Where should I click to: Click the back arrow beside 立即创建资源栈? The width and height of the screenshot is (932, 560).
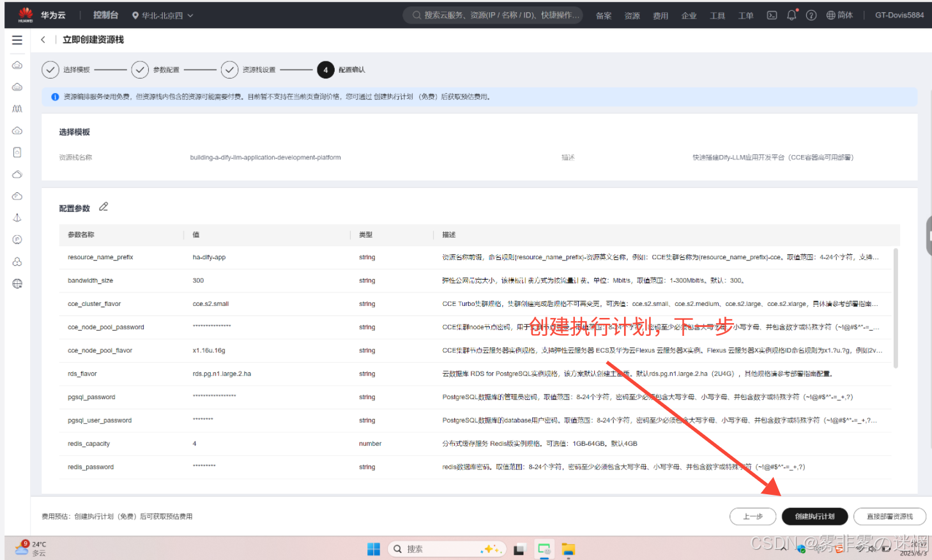43,40
